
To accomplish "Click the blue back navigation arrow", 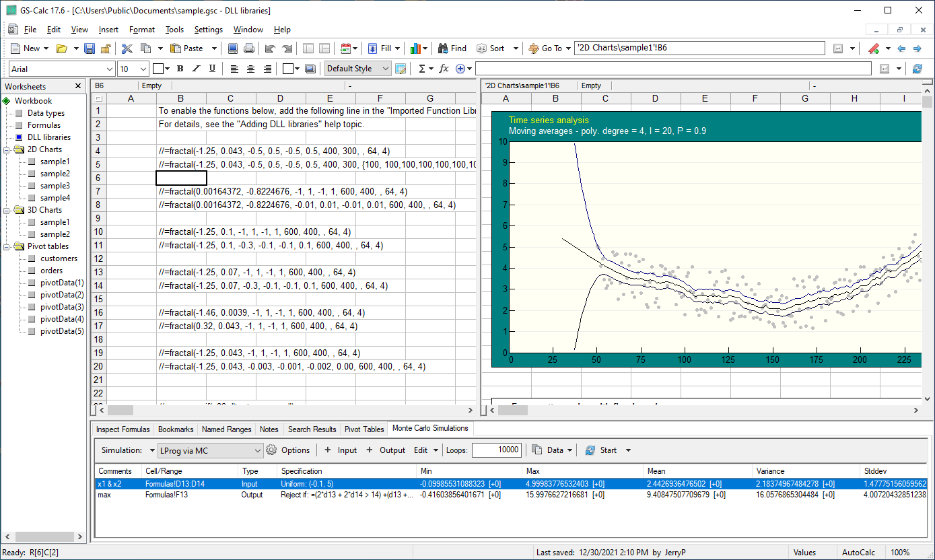I will (901, 48).
